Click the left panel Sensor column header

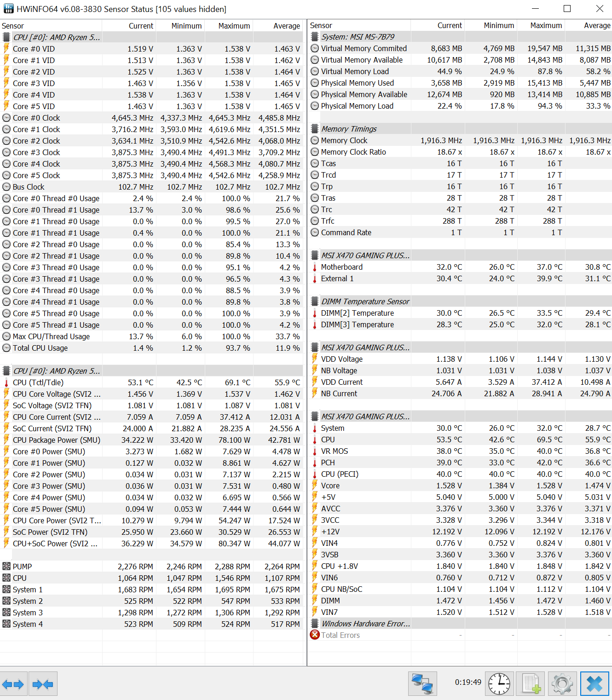coord(51,26)
